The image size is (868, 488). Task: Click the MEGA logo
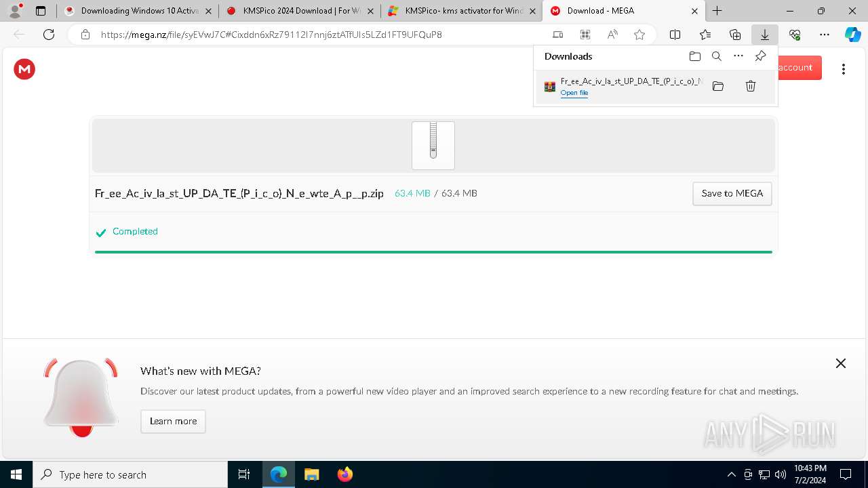(x=24, y=68)
